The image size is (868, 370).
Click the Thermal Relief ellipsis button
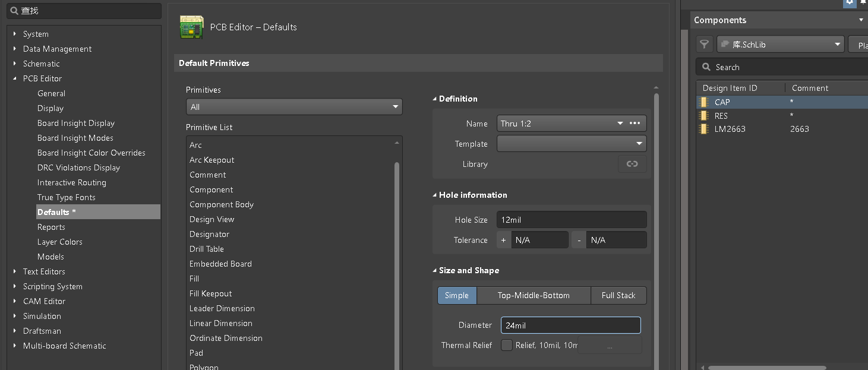tap(610, 346)
